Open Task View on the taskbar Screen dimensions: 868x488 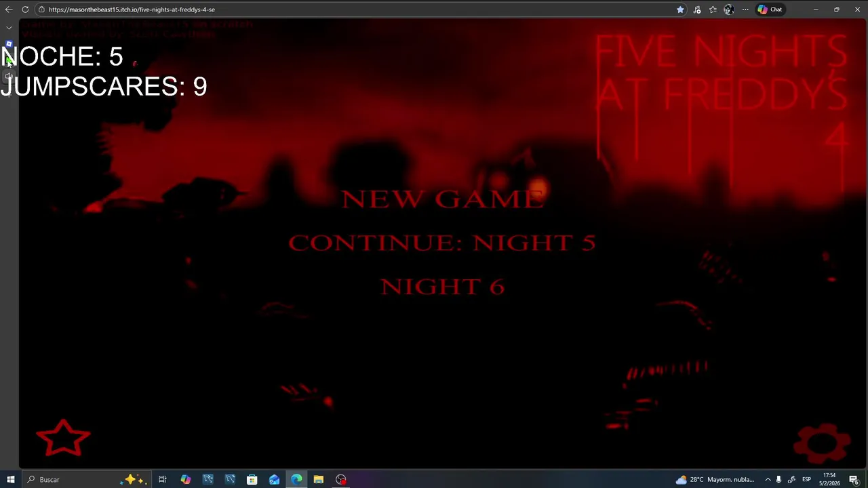click(x=163, y=480)
